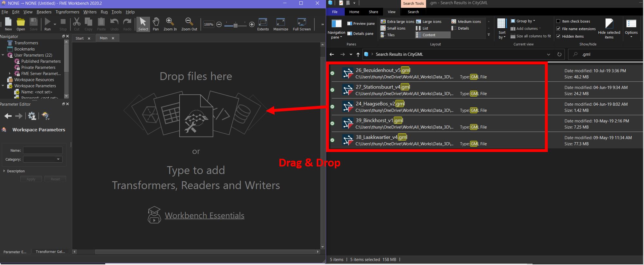Switch to the Start tab
This screenshot has height=265, width=644.
tap(79, 38)
